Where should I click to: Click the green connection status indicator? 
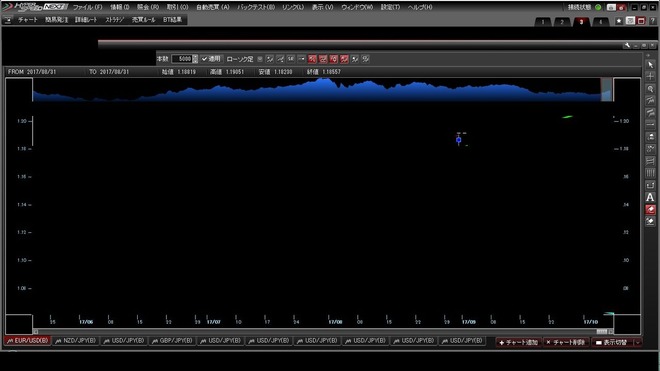(x=598, y=7)
